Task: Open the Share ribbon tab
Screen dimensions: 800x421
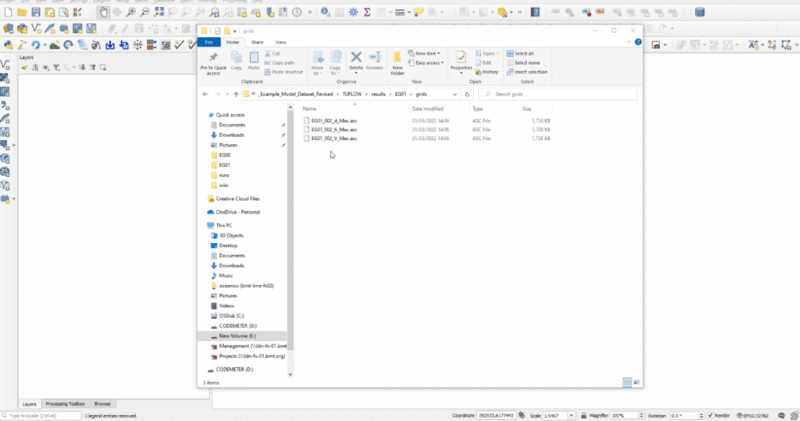Action: (257, 42)
